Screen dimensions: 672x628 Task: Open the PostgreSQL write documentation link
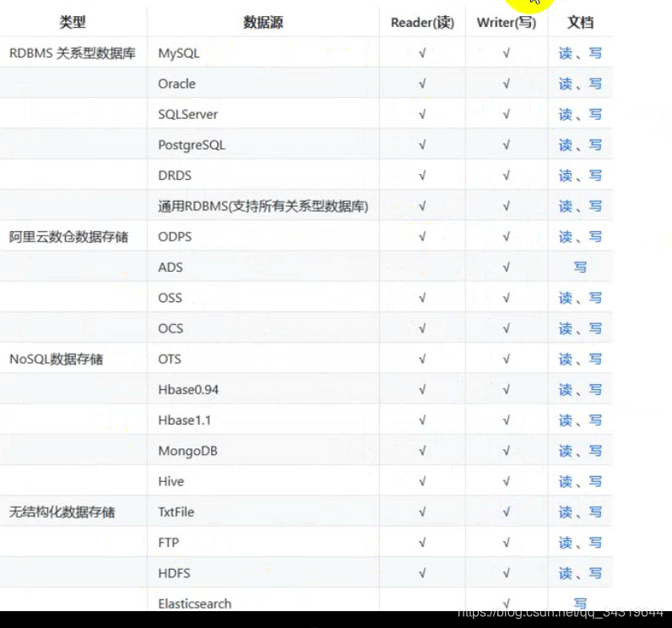(595, 145)
